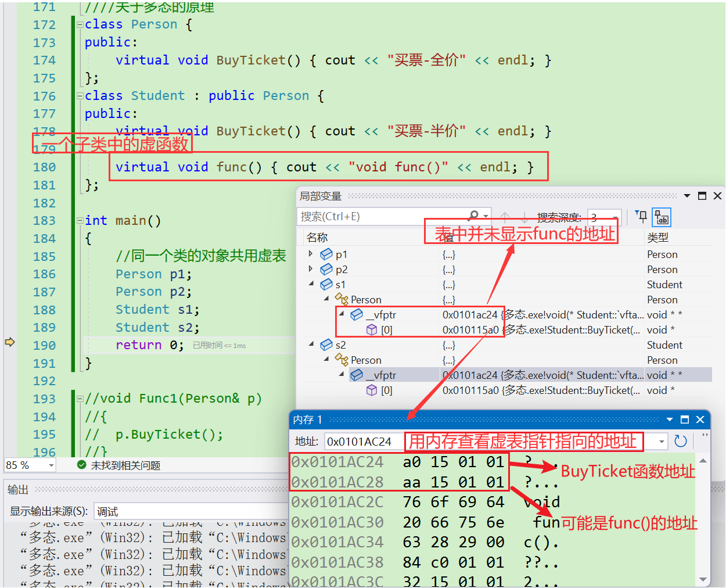Screen dimensions: 726x588
Task: Click the pin icon in Locals toolbar
Action: [x=641, y=217]
